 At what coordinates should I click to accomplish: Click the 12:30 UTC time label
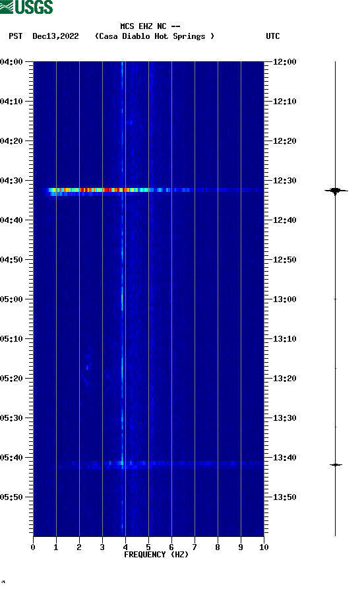[284, 180]
